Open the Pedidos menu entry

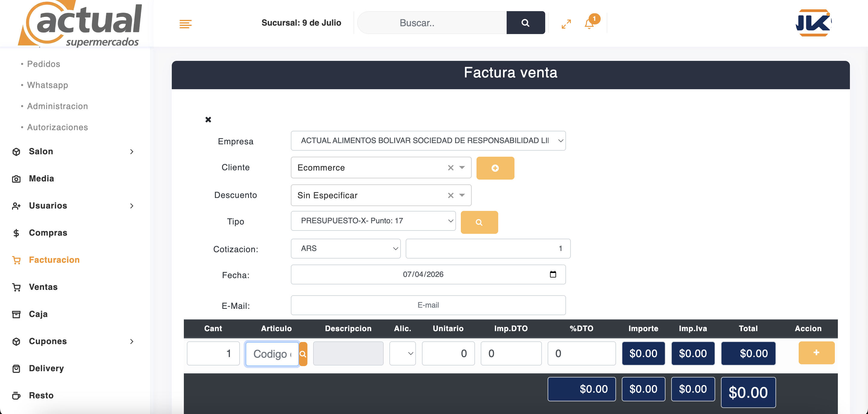[43, 64]
